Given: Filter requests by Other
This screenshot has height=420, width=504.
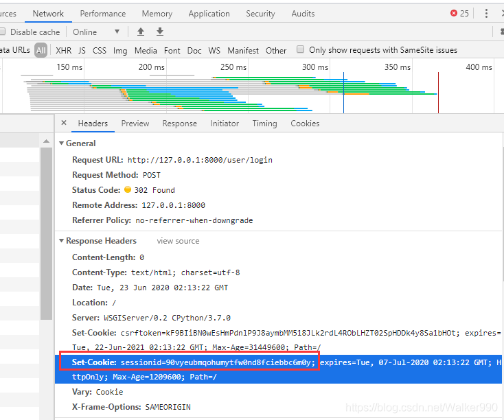Looking at the screenshot, I should (x=276, y=51).
